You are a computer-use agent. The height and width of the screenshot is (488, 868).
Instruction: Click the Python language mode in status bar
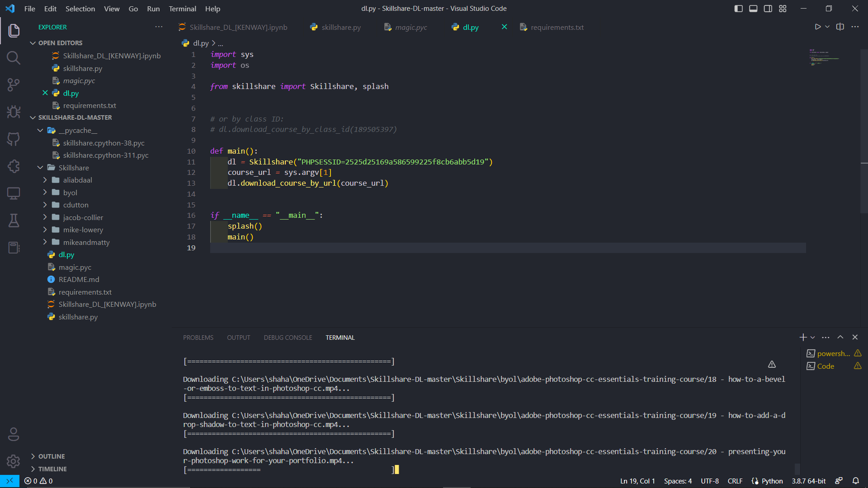pos(772,481)
